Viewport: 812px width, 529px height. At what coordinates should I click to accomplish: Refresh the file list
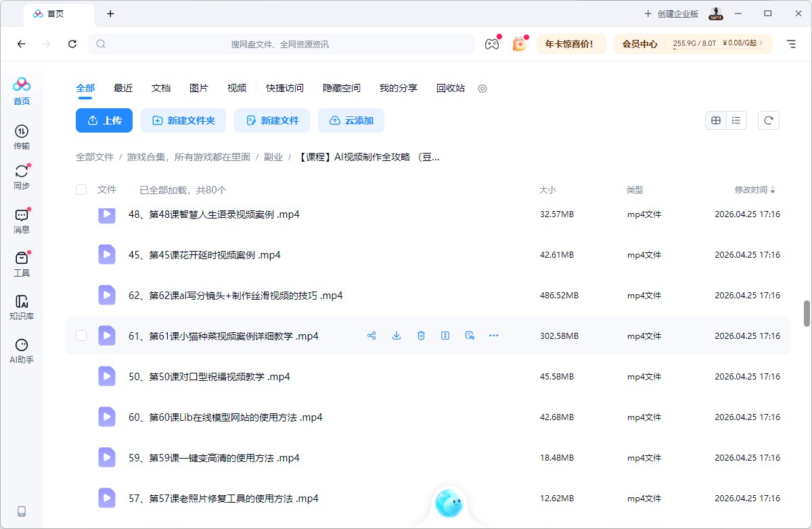768,120
